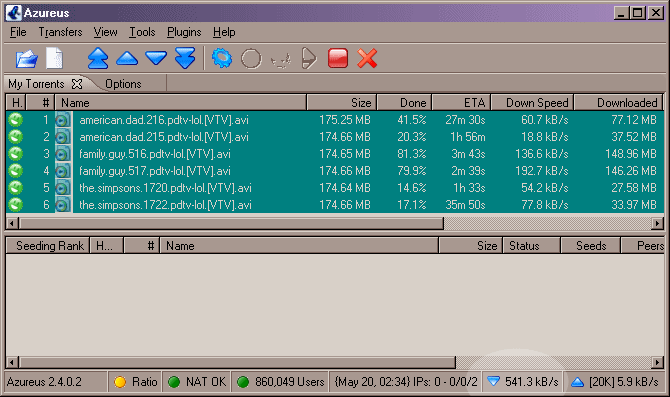Open the Tools menu

coord(142,32)
